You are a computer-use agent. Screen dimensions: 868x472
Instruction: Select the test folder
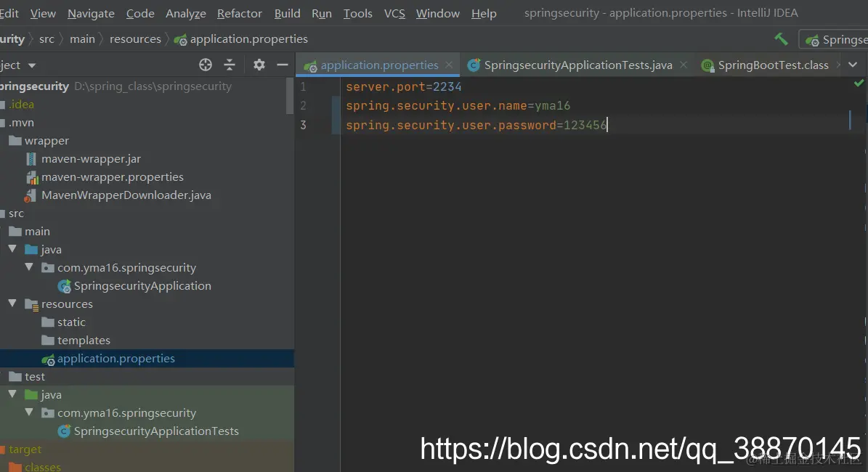coord(34,377)
